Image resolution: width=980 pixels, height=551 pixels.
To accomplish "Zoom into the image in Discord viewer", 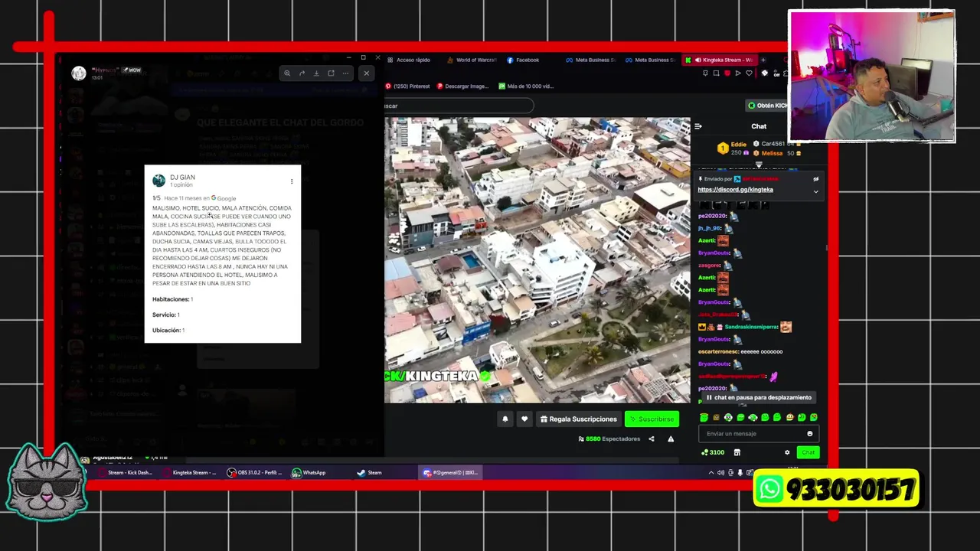I will click(x=287, y=73).
